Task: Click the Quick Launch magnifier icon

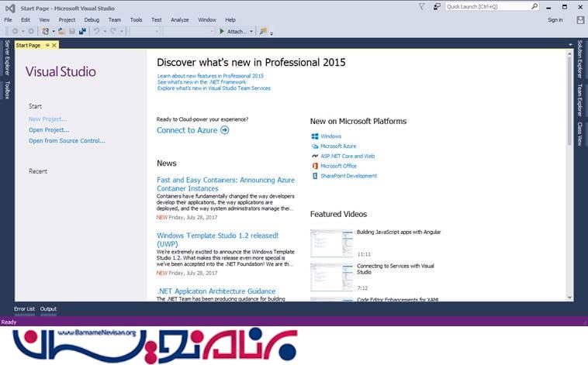Action: 534,6
